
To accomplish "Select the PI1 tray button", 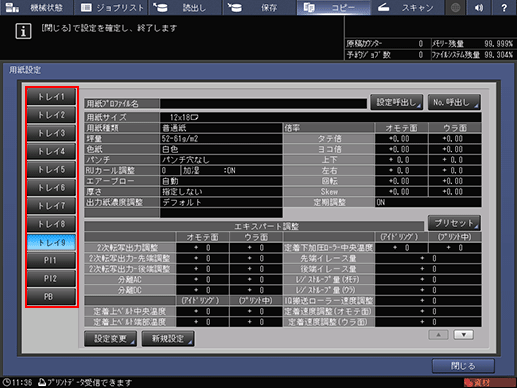I will 51,260.
